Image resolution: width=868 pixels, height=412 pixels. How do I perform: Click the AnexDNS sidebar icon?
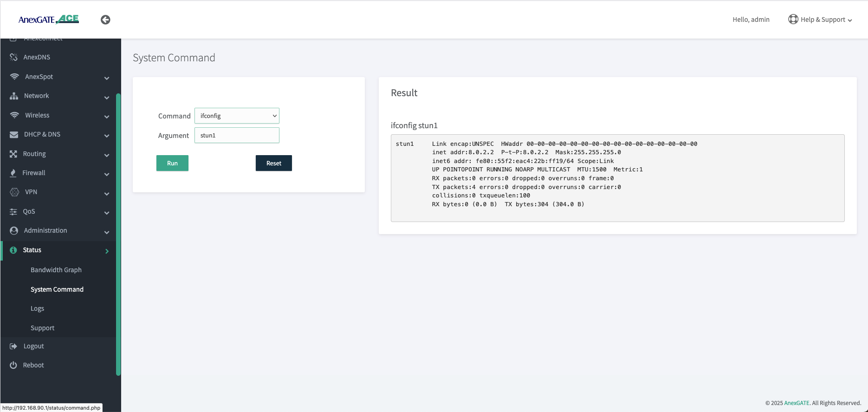(14, 57)
